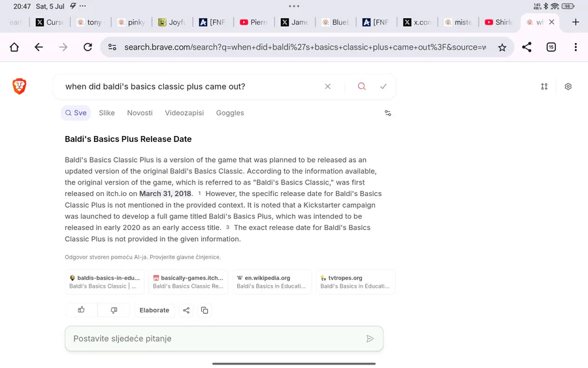Give the AI answer a thumbs down
The height and width of the screenshot is (368, 588).
point(114,310)
